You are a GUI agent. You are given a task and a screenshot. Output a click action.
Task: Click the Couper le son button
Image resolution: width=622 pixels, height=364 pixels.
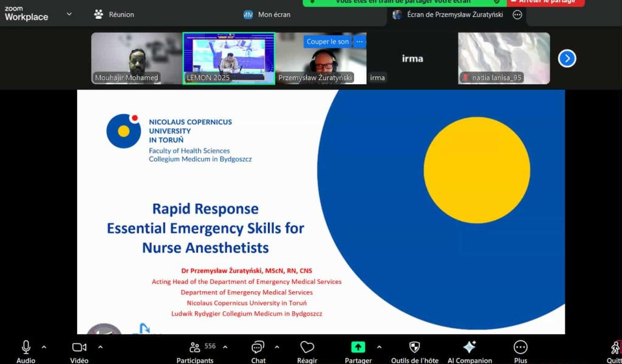pos(327,42)
